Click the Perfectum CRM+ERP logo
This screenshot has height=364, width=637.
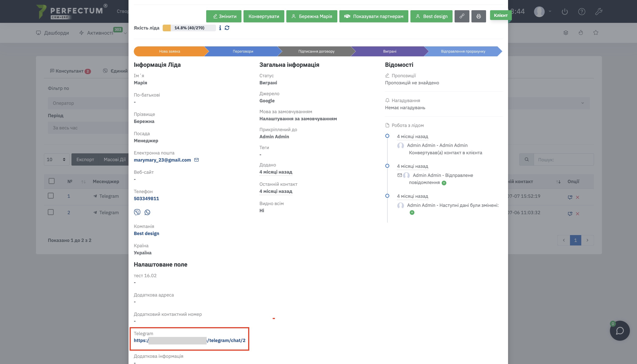(72, 12)
